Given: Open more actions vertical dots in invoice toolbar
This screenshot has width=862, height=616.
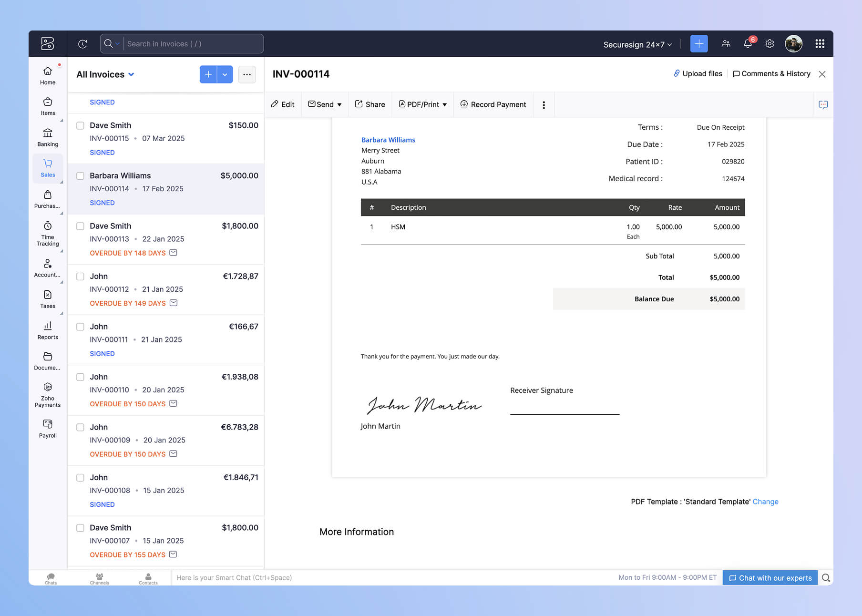Looking at the screenshot, I should [544, 105].
